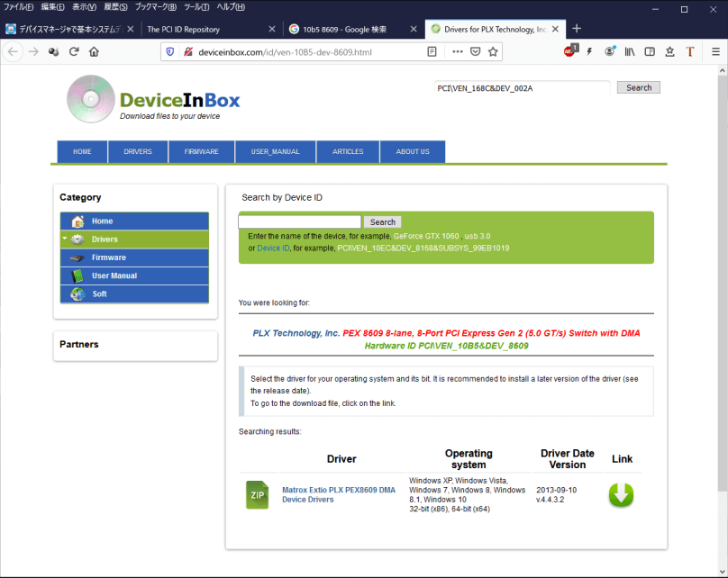Open the Firefox account icon
This screenshot has width=728, height=578.
click(610, 51)
